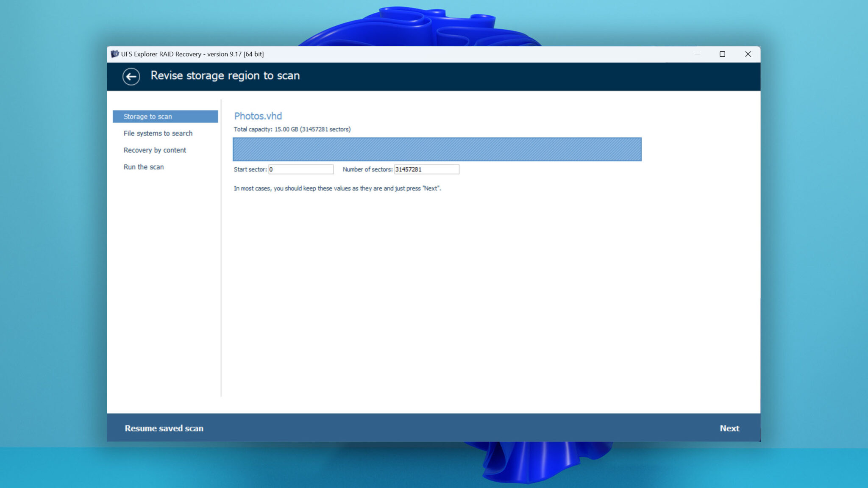
Task: Click the Photos.vhd storage title
Action: [258, 116]
